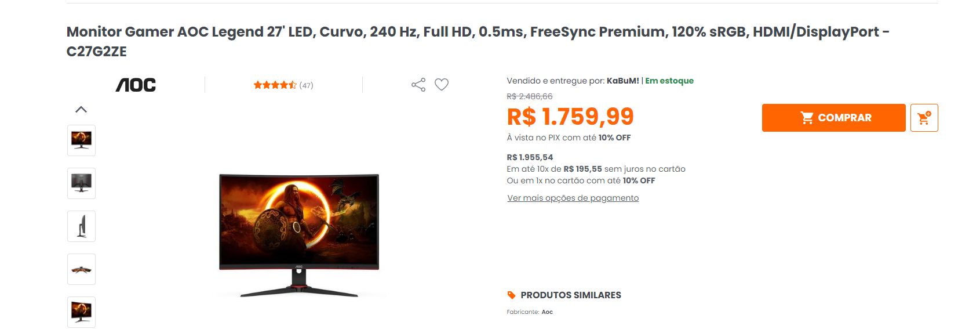This screenshot has width=980, height=329.
Task: Click the up chevron above the thumbnails
Action: point(81,110)
